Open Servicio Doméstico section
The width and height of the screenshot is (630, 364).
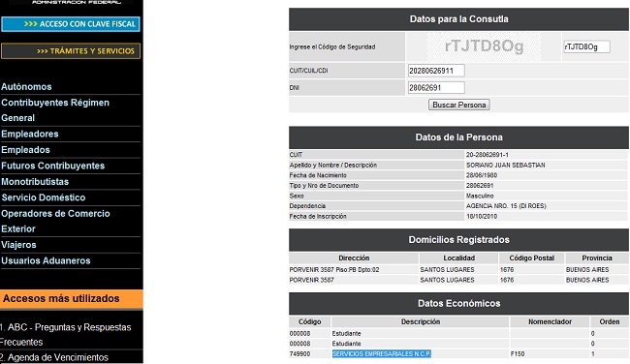[x=44, y=197]
